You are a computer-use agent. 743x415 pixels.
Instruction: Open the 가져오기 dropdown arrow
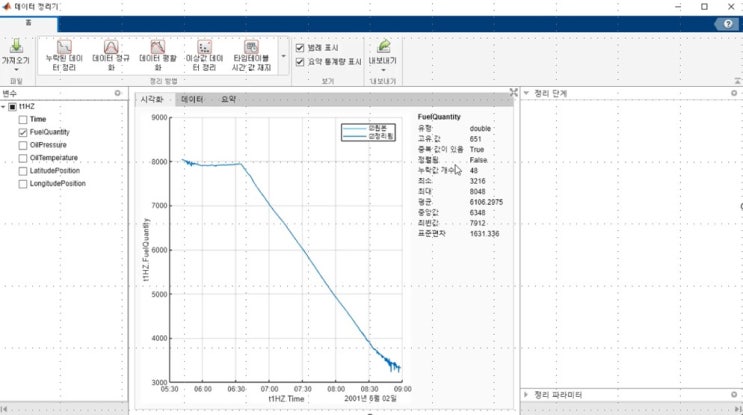tap(16, 70)
